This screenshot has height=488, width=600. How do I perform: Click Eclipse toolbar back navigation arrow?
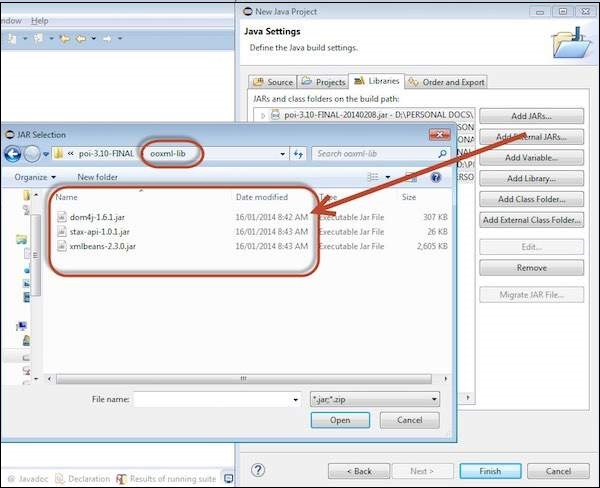pos(81,39)
